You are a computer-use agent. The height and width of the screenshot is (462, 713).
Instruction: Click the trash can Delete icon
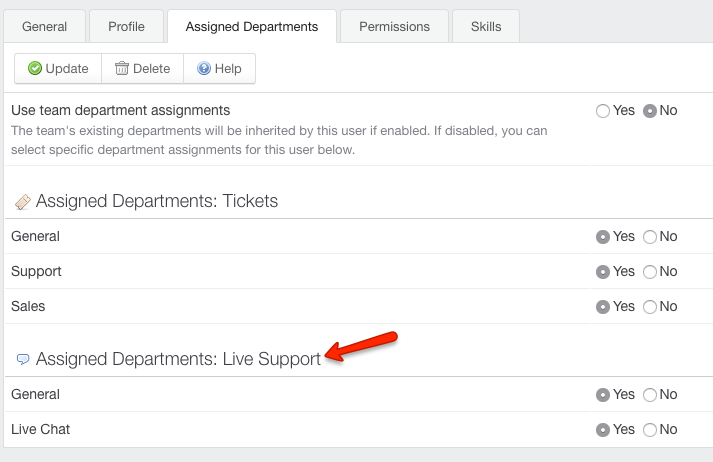[122, 69]
